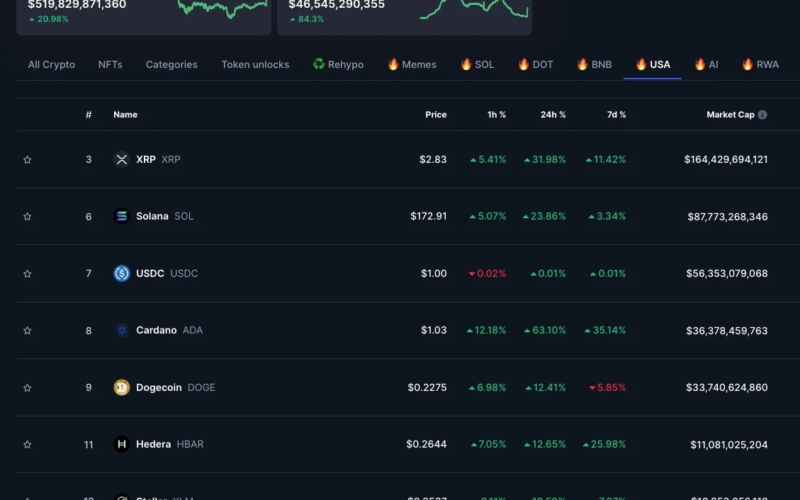The height and width of the screenshot is (500, 800).
Task: Sort table by Price column
Action: 435,115
